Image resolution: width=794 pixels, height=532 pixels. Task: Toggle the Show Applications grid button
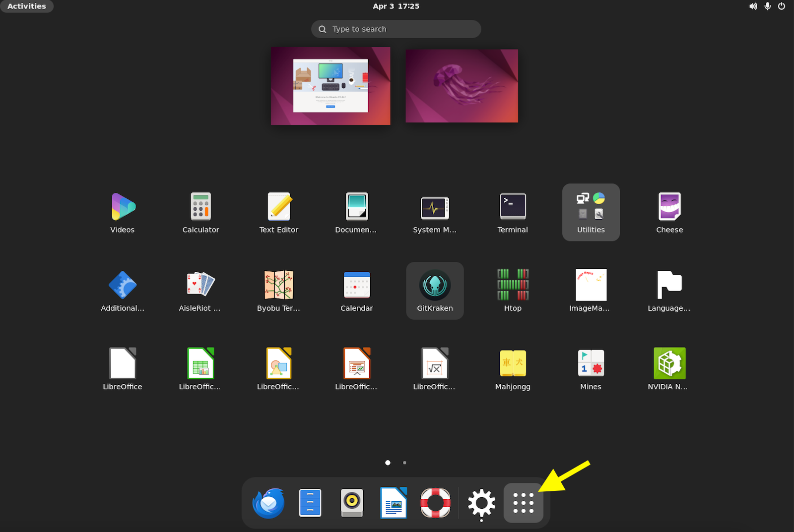(524, 503)
